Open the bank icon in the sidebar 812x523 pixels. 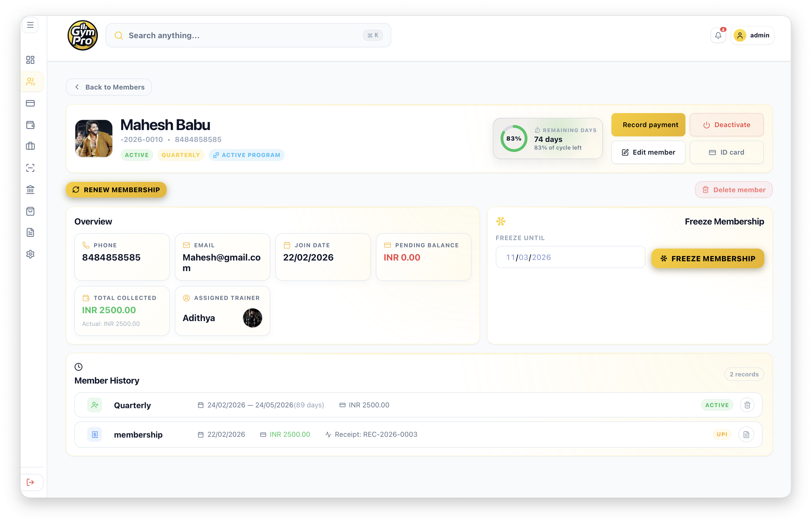point(30,189)
